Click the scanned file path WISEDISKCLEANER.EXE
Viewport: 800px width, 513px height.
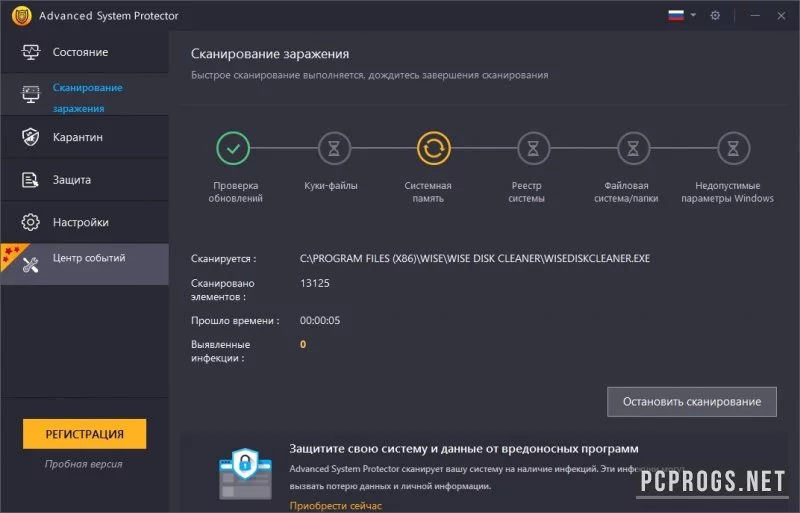[475, 258]
